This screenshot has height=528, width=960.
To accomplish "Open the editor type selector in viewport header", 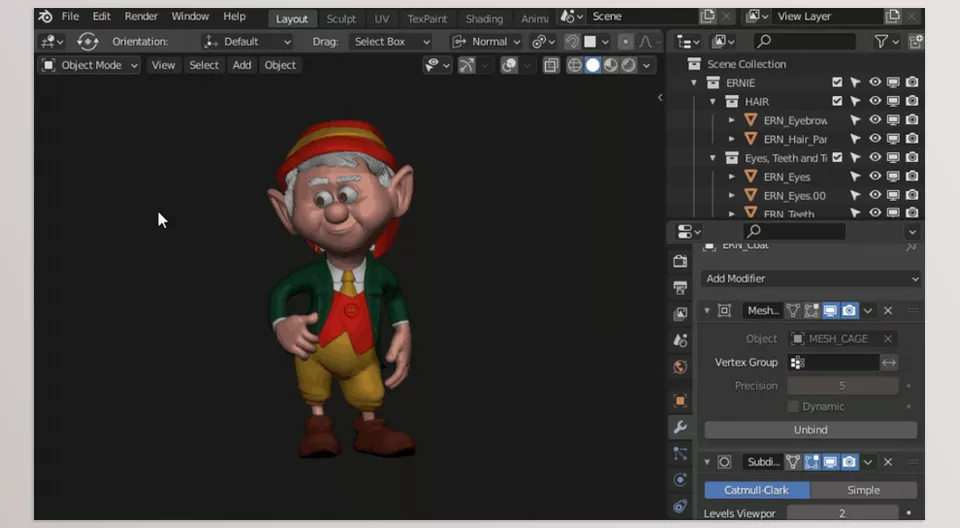I will pyautogui.click(x=51, y=42).
